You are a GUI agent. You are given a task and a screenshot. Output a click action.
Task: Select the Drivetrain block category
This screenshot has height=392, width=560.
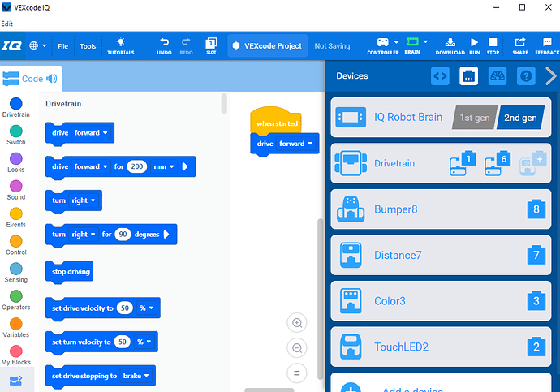(x=16, y=107)
